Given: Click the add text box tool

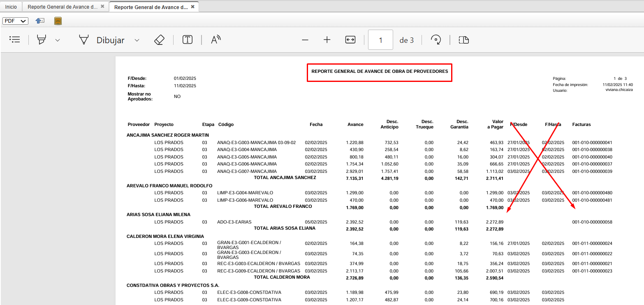Looking at the screenshot, I should pos(188,40).
